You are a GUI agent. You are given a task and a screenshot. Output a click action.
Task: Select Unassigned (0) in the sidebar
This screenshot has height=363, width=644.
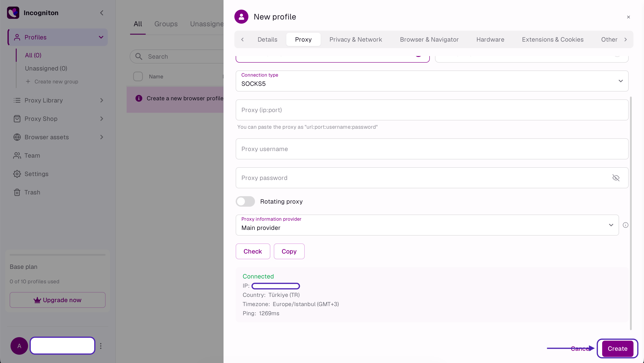pyautogui.click(x=46, y=69)
